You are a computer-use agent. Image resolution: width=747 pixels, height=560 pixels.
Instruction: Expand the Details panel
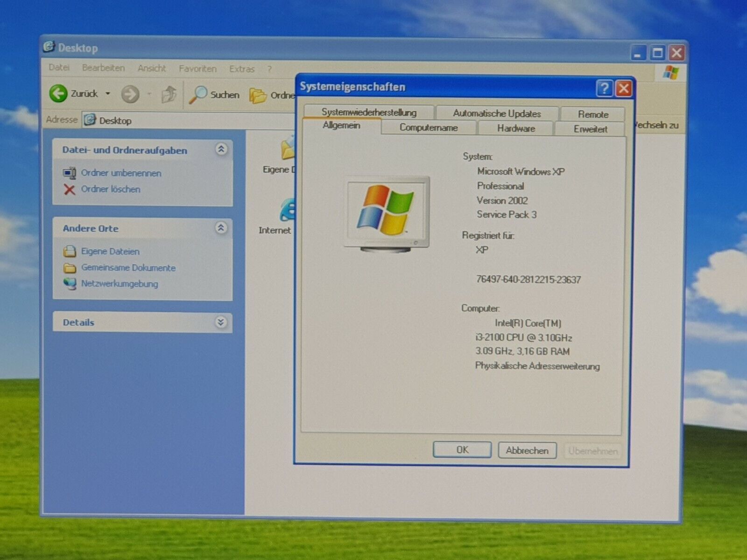(x=221, y=322)
